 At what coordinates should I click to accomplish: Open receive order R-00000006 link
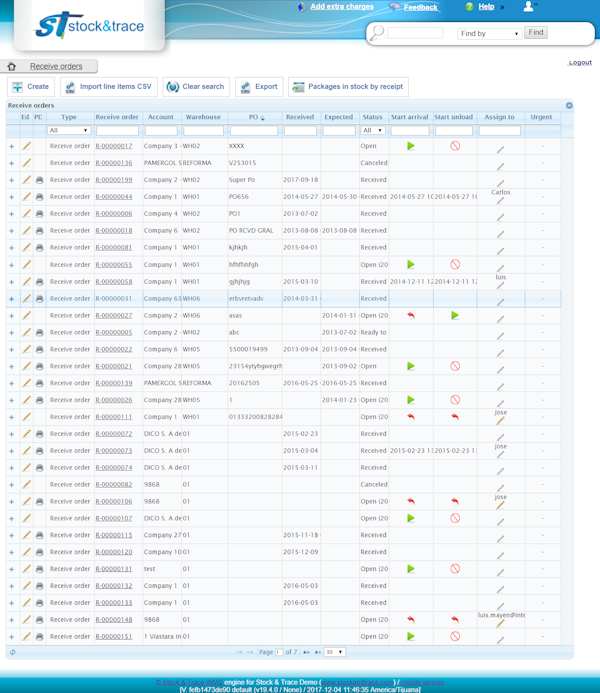pos(114,213)
